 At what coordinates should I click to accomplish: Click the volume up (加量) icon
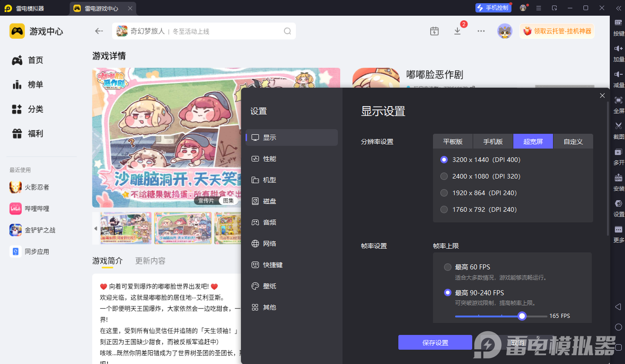pyautogui.click(x=619, y=48)
